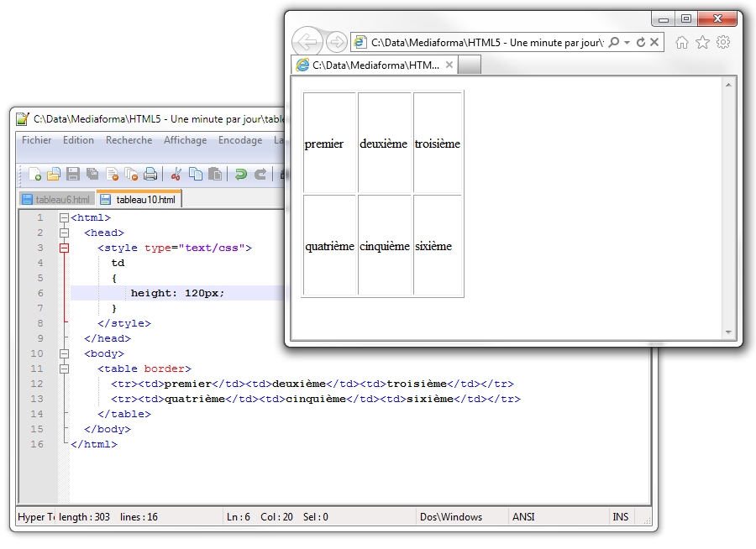
Task: Go to the Internet Explorer Home page
Action: [682, 42]
